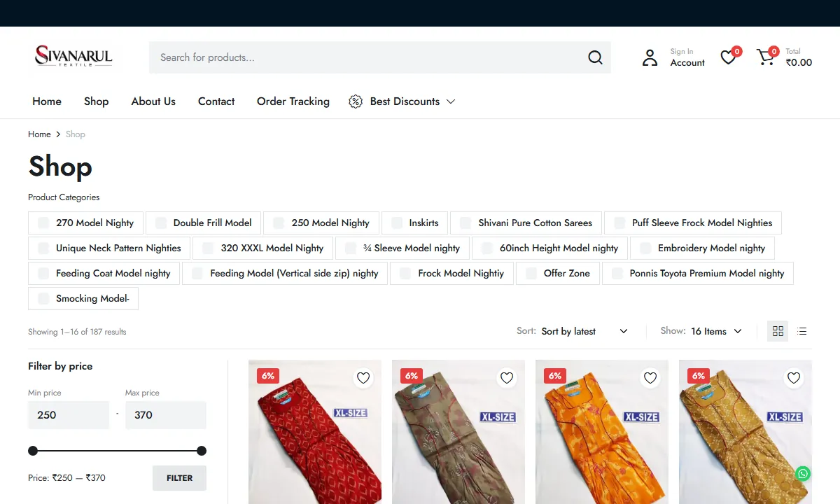Click the Sign In Account link
840x504 pixels.
pos(687,57)
